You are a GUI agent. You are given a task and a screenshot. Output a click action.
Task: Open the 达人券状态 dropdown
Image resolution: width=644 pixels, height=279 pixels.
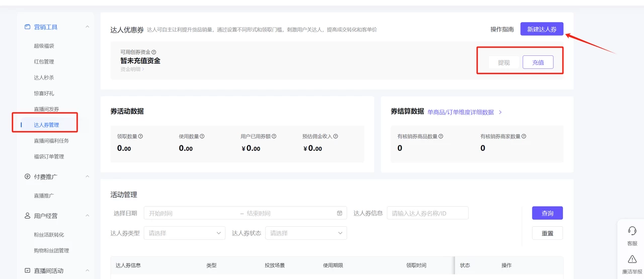306,233
